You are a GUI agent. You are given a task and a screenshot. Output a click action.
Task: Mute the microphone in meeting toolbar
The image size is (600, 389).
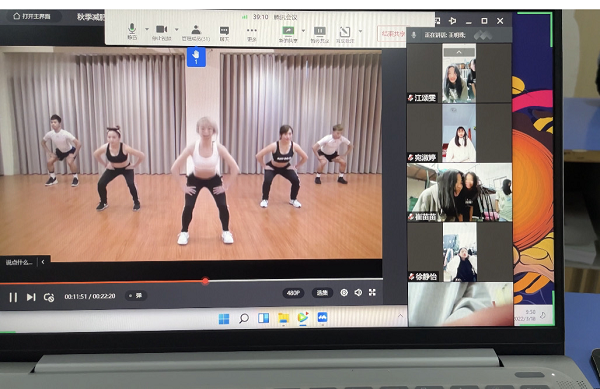coord(132,31)
